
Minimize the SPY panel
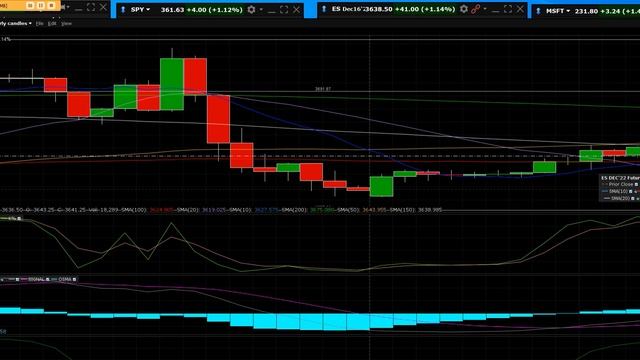pos(272,11)
